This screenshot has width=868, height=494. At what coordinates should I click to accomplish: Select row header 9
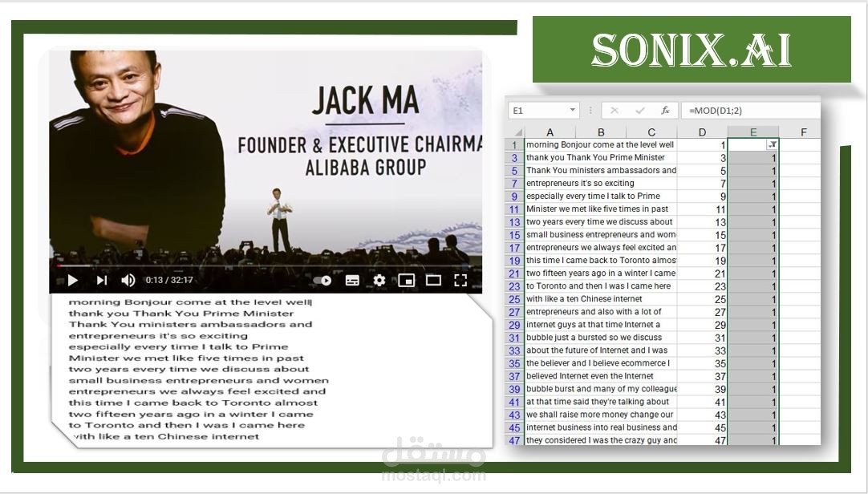pyautogui.click(x=515, y=196)
